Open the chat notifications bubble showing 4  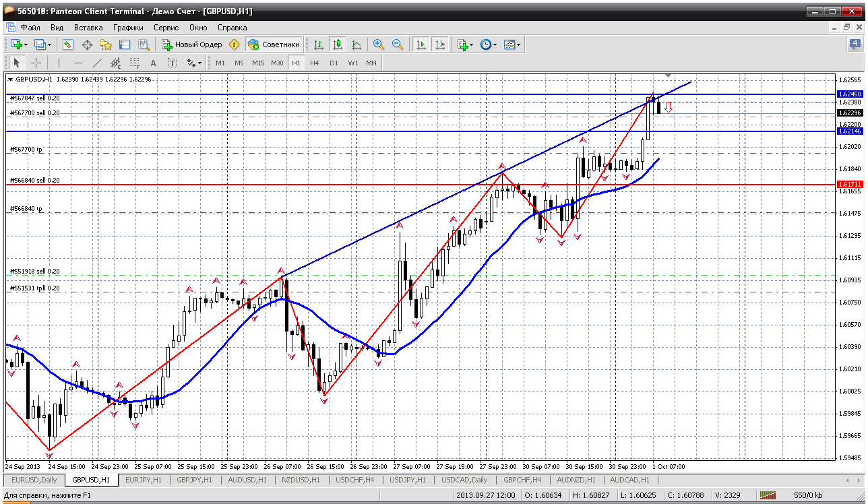[855, 44]
